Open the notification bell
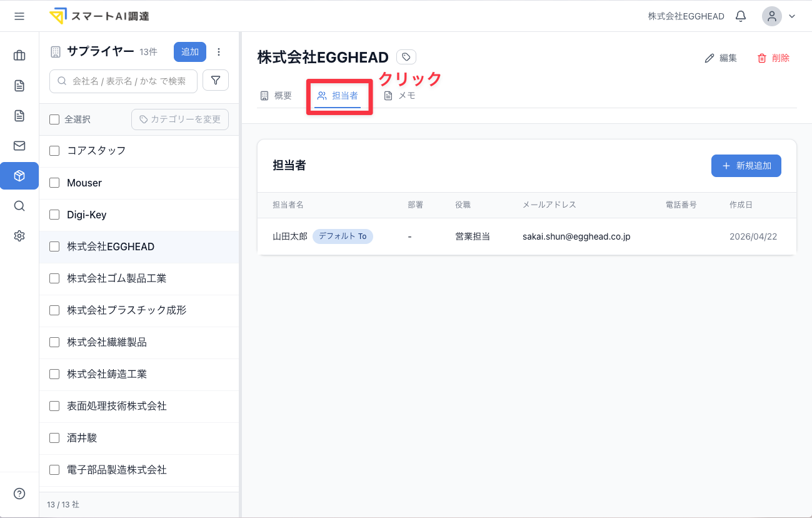The height and width of the screenshot is (518, 812). pyautogui.click(x=741, y=16)
